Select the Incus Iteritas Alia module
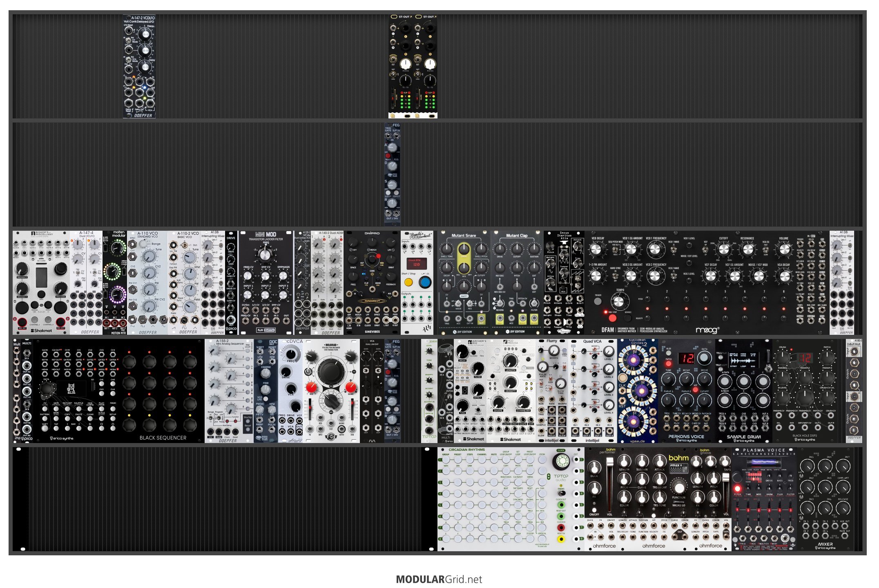This screenshot has width=879, height=588. [x=564, y=283]
